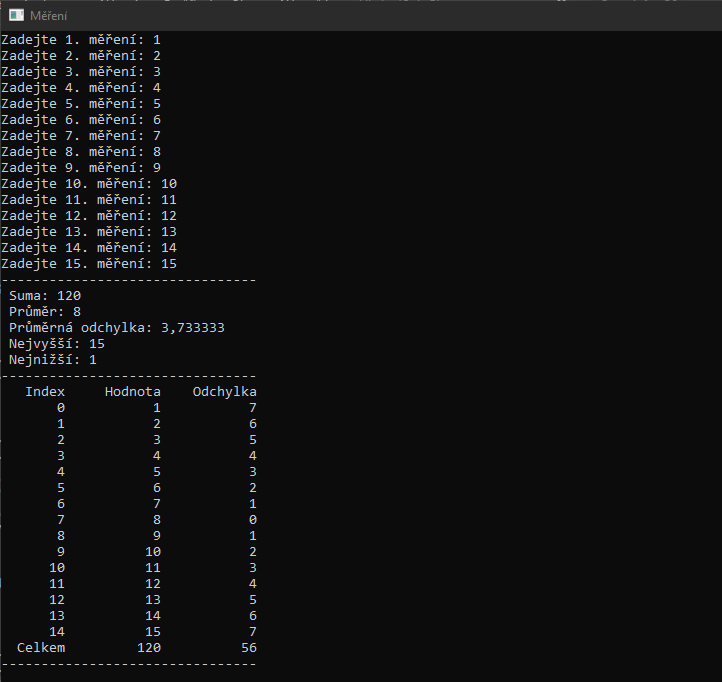Click the 'Index' column header
Screen dimensions: 722x682
(x=45, y=392)
